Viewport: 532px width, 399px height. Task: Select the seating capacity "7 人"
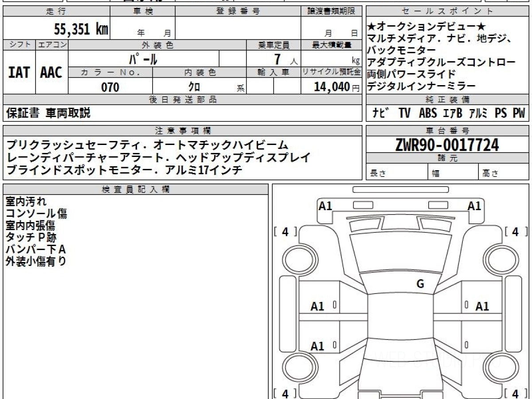(286, 59)
